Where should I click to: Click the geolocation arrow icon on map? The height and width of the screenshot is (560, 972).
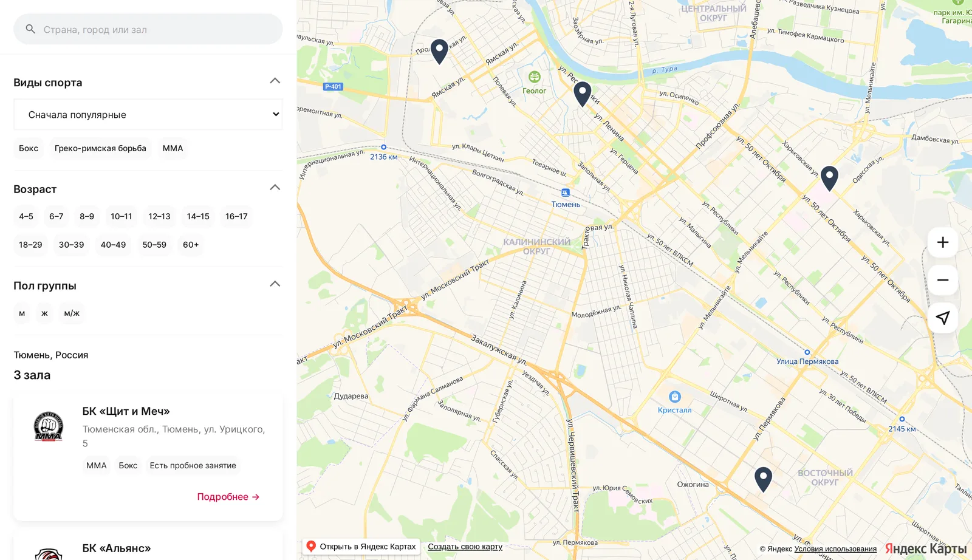tap(943, 318)
